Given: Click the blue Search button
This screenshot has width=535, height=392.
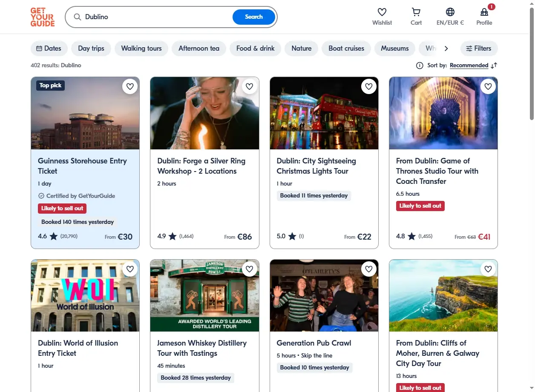Looking at the screenshot, I should tap(254, 17).
